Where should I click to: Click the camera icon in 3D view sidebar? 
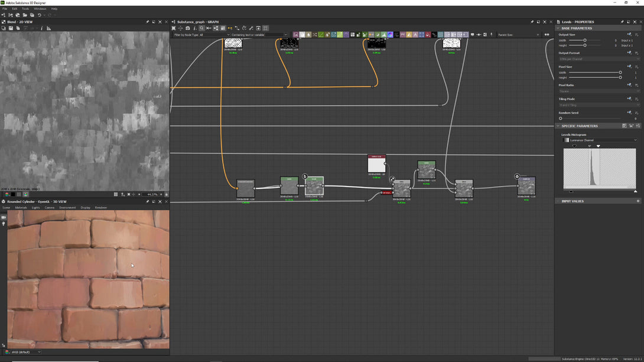[x=4, y=217]
